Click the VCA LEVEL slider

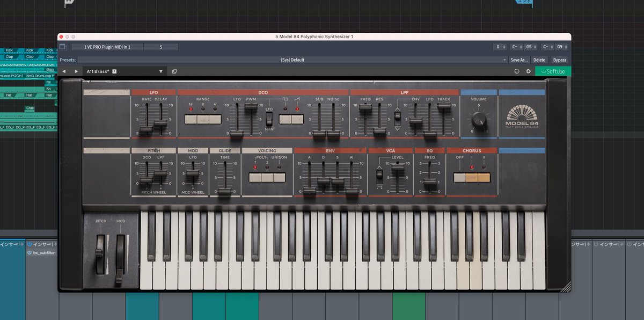(x=397, y=168)
